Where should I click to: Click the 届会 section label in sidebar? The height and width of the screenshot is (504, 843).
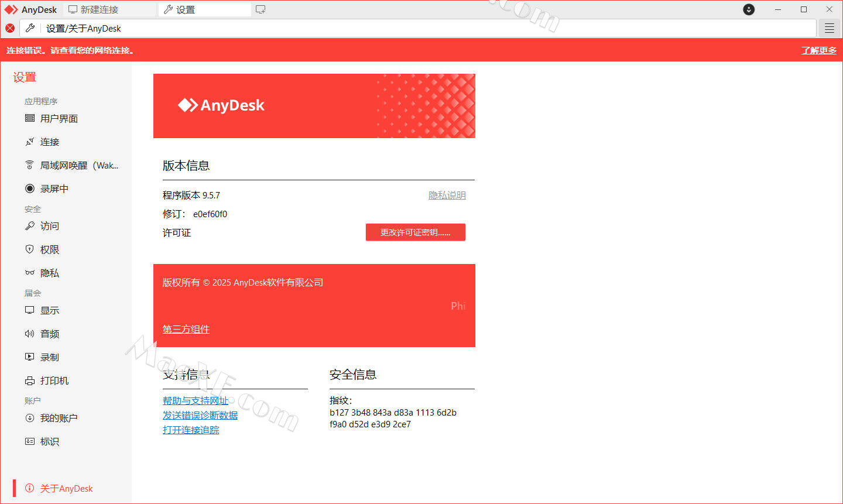tap(33, 293)
